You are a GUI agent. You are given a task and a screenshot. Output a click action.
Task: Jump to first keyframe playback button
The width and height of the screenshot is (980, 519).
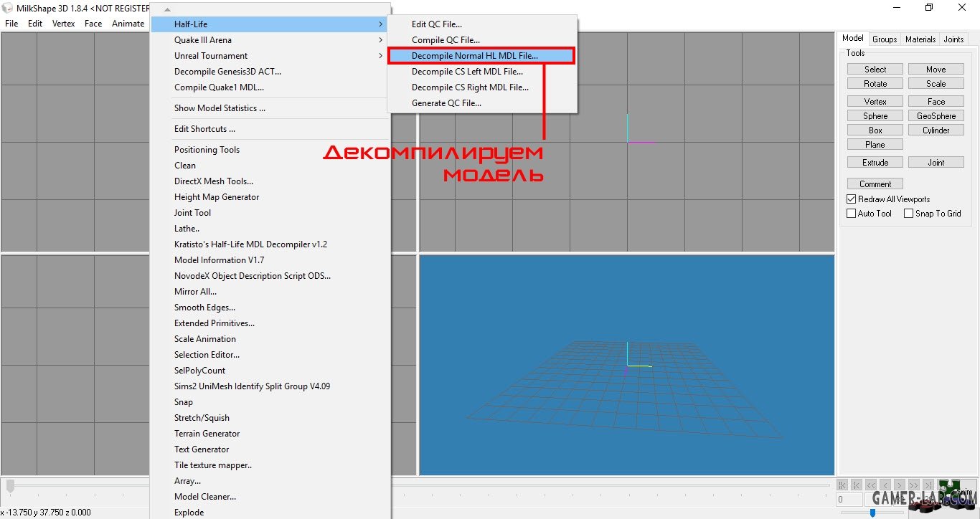pos(842,485)
